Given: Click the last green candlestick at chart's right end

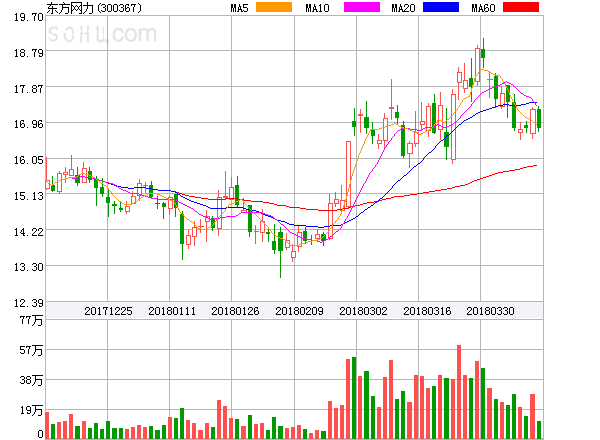Looking at the screenshot, I should [539, 118].
